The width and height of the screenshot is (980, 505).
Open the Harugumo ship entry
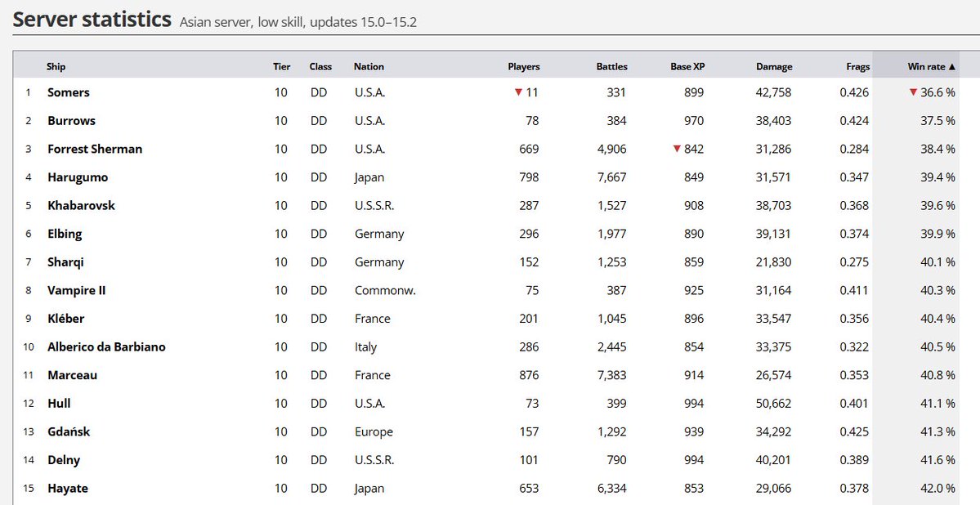(x=78, y=177)
